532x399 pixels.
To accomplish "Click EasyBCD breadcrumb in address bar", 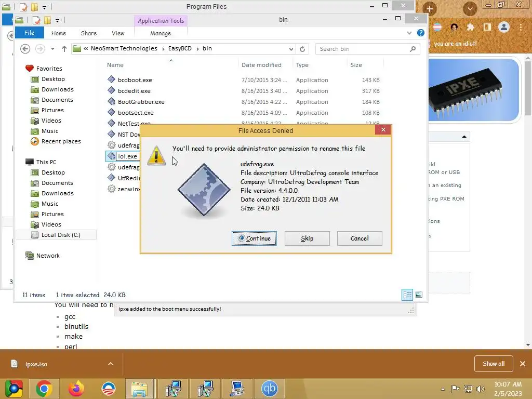I will tap(180, 48).
